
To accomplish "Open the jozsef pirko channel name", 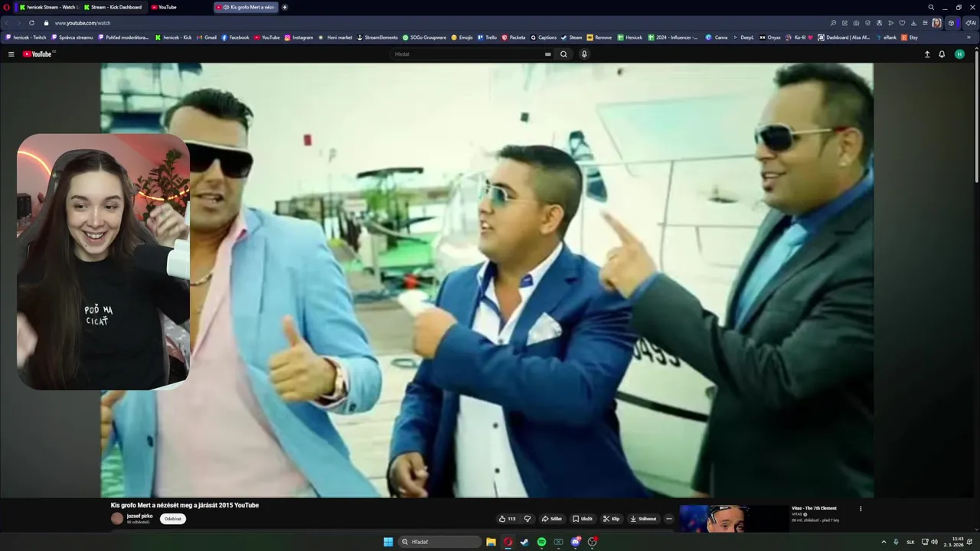I will point(139,516).
